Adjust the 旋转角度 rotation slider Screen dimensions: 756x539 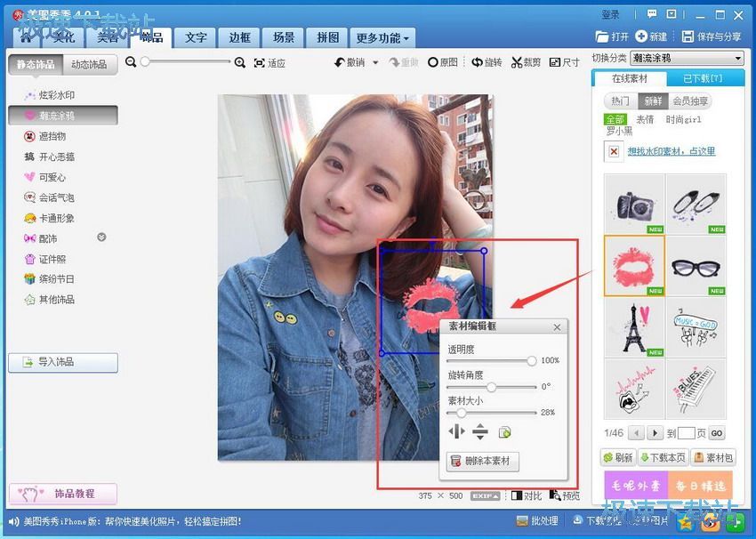coord(491,387)
